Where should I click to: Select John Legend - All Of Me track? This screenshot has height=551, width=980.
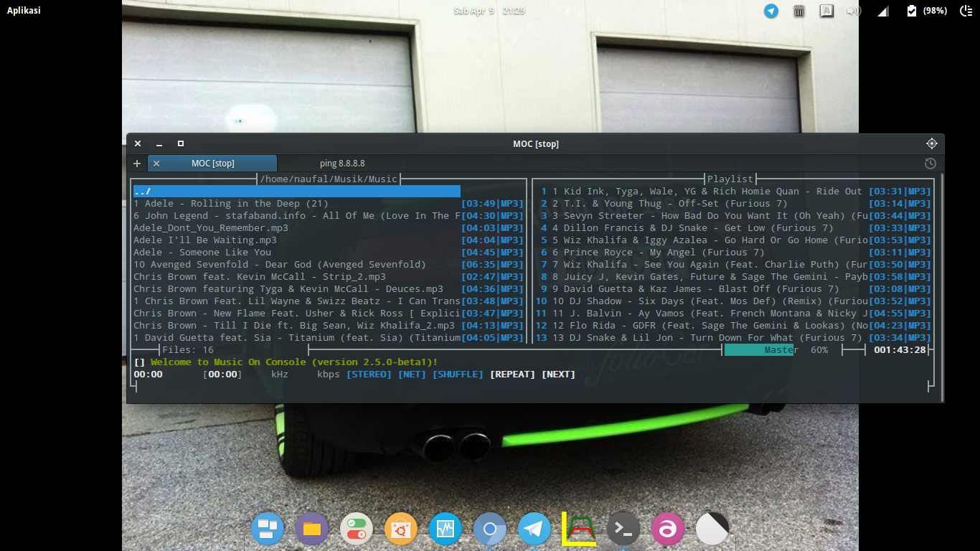coord(329,216)
